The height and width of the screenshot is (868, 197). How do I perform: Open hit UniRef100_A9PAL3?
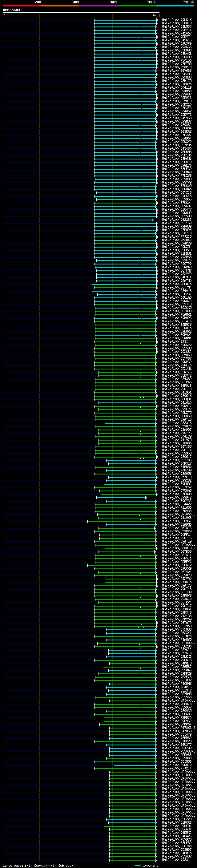click(177, 23)
